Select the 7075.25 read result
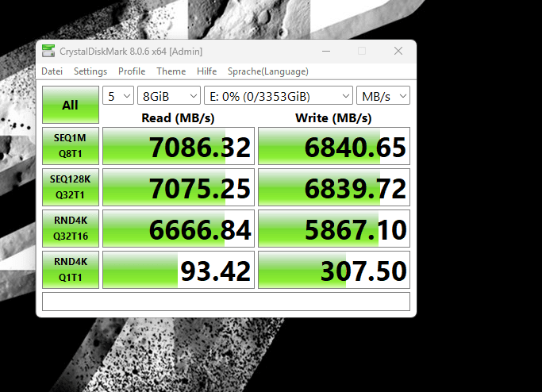 tap(179, 187)
